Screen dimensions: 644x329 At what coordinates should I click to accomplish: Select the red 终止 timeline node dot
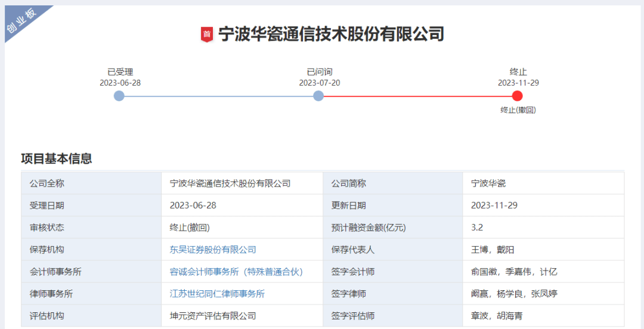518,96
